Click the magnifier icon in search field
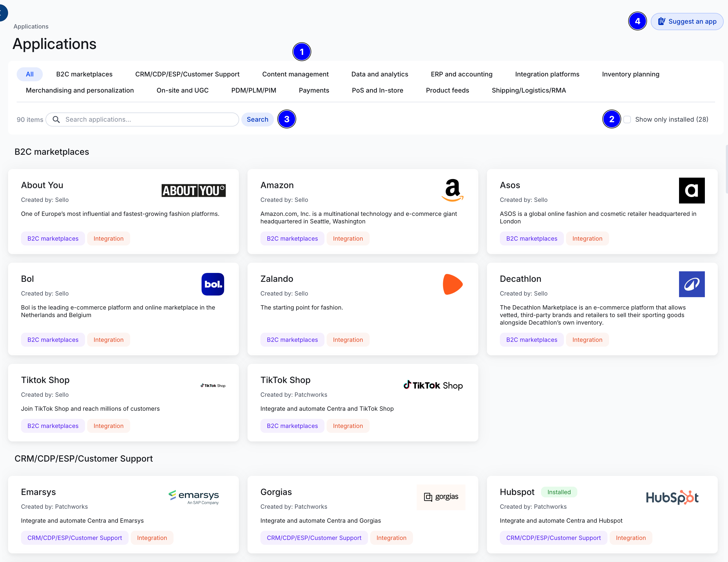 pyautogui.click(x=56, y=120)
